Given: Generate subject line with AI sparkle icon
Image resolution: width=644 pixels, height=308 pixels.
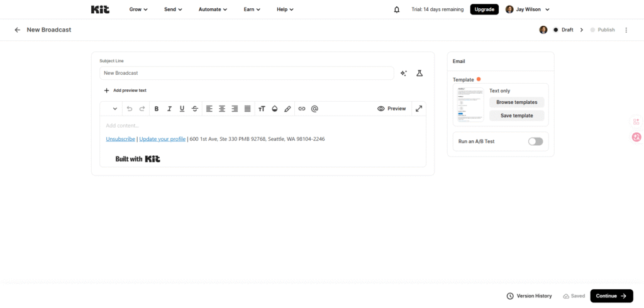Looking at the screenshot, I should pos(404,74).
